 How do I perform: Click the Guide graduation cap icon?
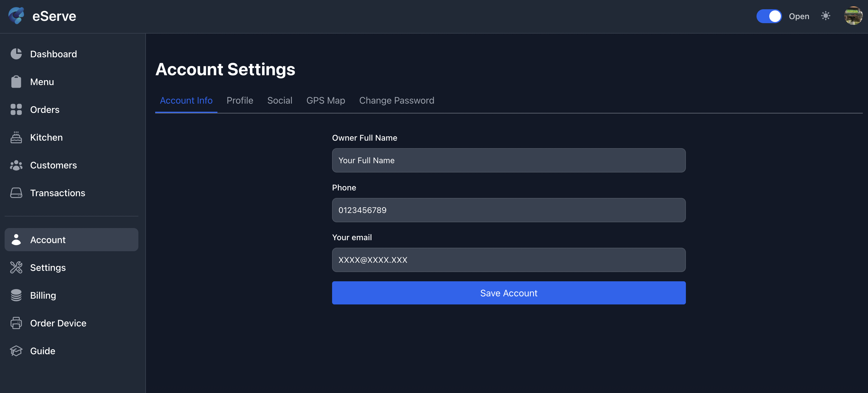pos(16,351)
